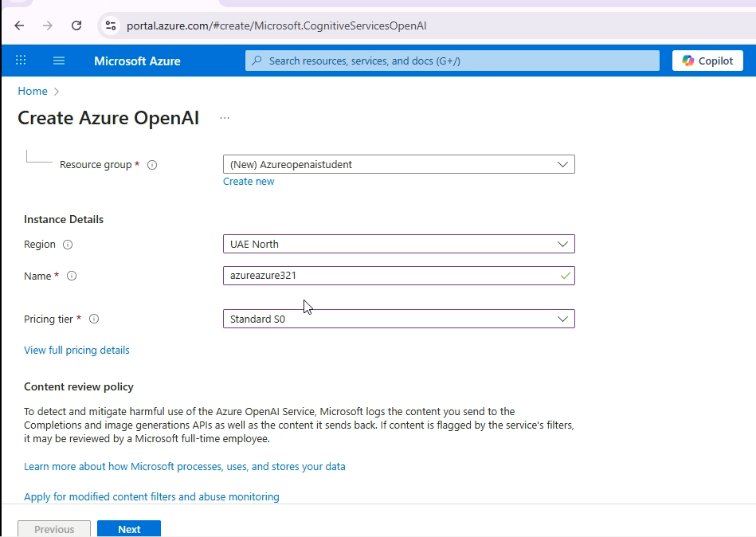Image resolution: width=756 pixels, height=537 pixels.
Task: Click the info icon next to Resource group
Action: click(152, 165)
